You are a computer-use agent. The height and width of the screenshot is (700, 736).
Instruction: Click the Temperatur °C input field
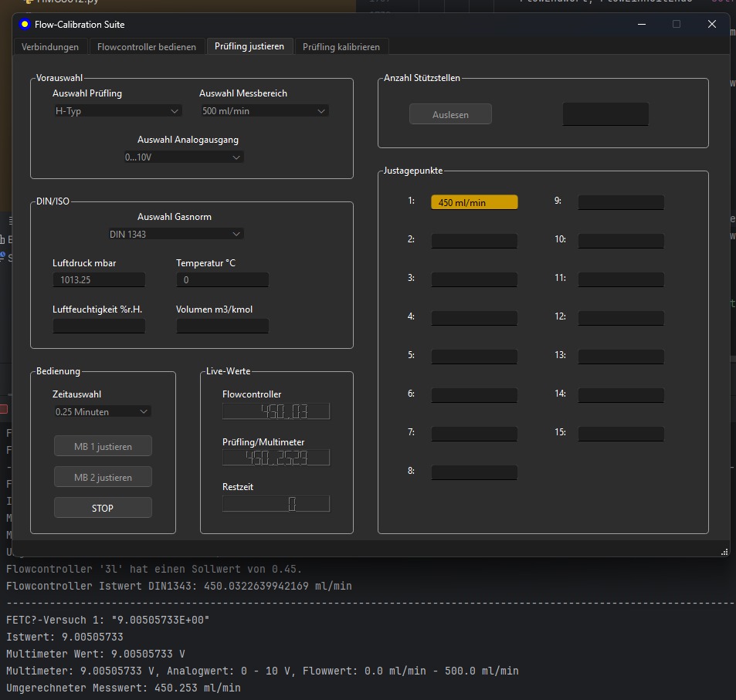point(222,280)
